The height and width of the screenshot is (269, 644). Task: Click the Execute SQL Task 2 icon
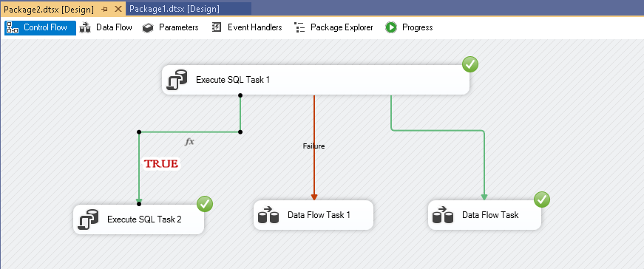tap(88, 219)
